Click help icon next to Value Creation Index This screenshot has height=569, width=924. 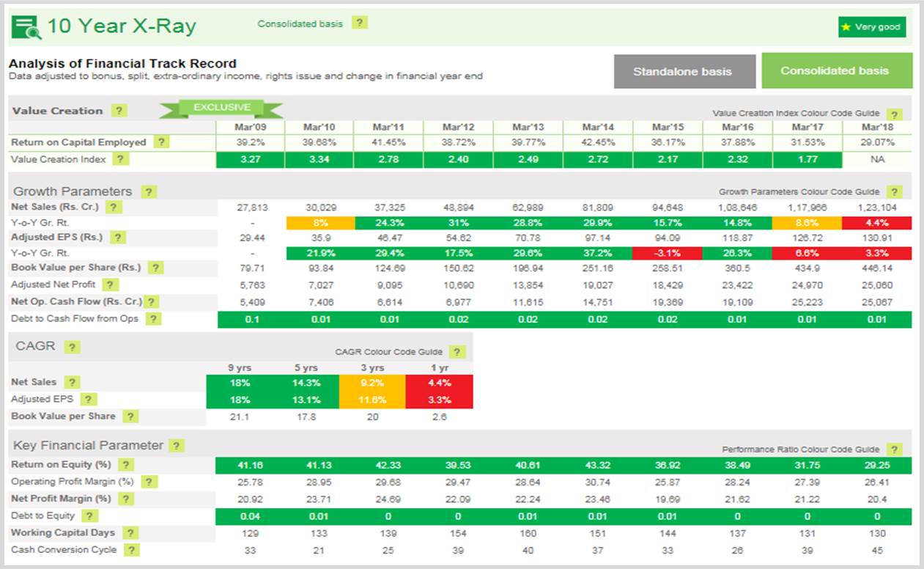[120, 159]
